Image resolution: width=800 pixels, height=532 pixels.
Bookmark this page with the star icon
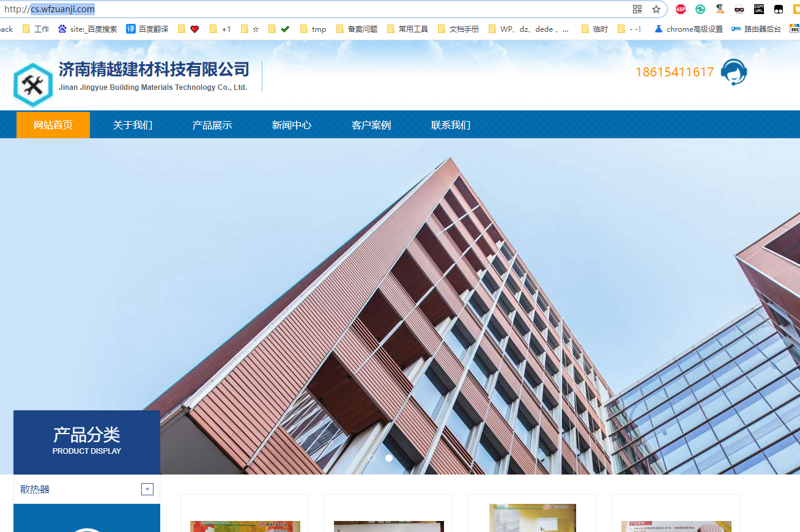656,9
